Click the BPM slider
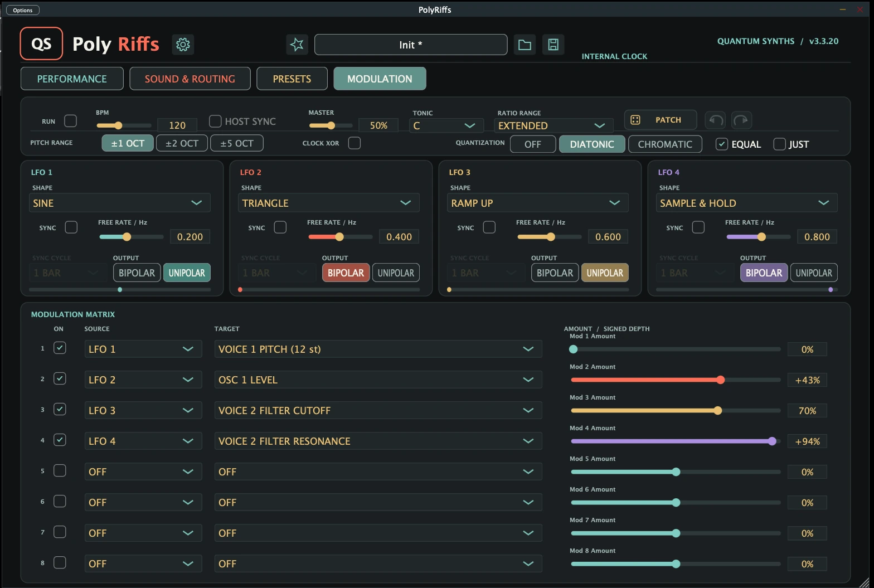 tap(123, 125)
